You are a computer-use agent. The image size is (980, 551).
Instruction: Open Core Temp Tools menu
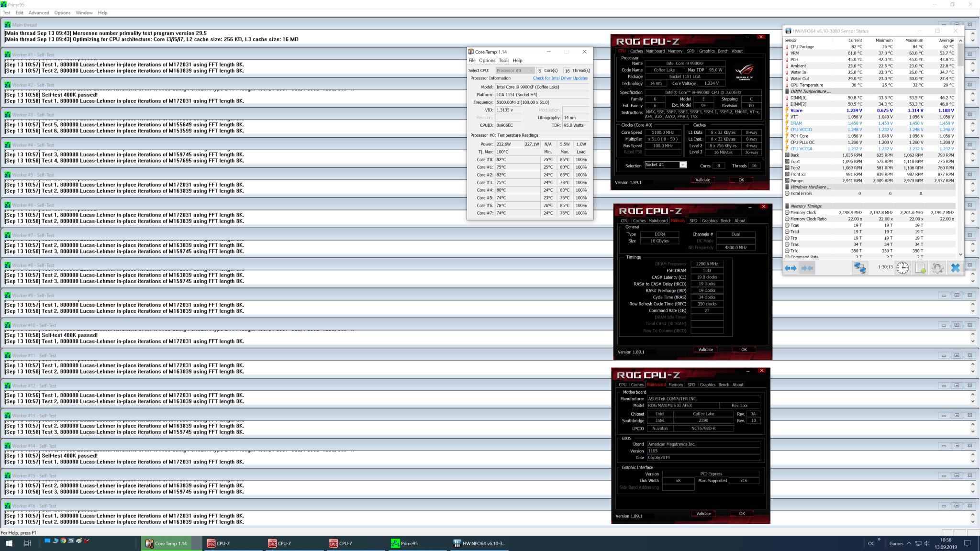pyautogui.click(x=504, y=61)
